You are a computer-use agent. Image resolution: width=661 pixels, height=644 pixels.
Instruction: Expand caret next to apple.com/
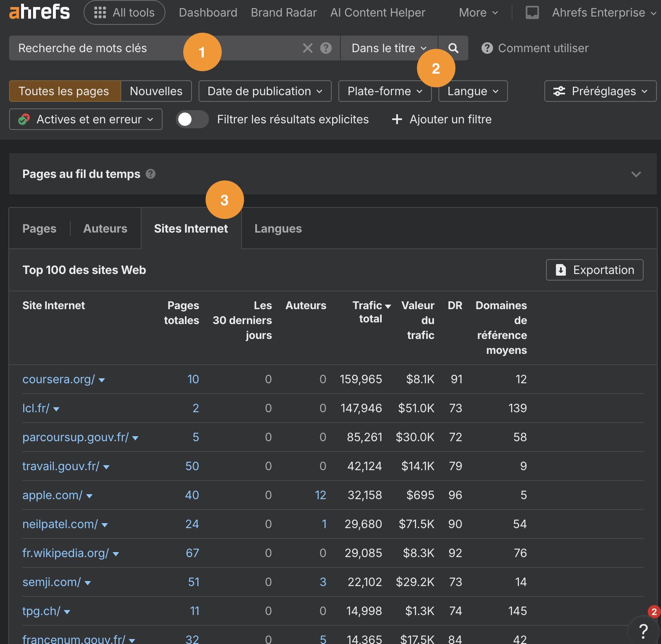pos(89,496)
